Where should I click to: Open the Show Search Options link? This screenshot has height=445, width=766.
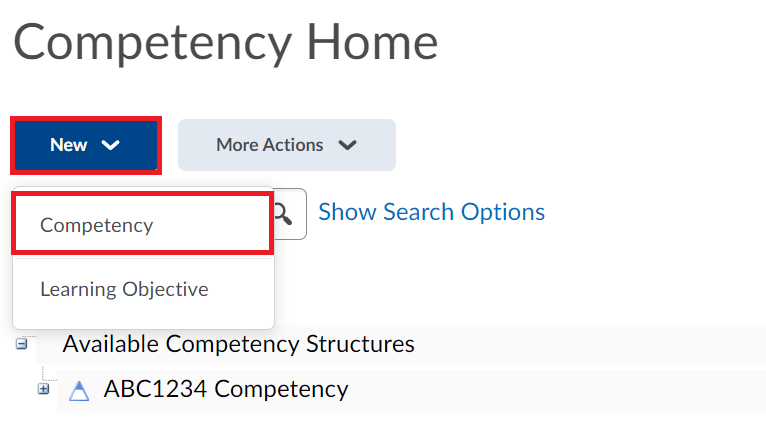coord(431,212)
